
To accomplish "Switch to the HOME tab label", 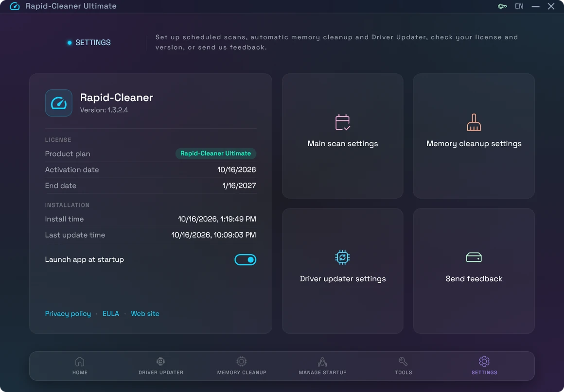I will [80, 373].
